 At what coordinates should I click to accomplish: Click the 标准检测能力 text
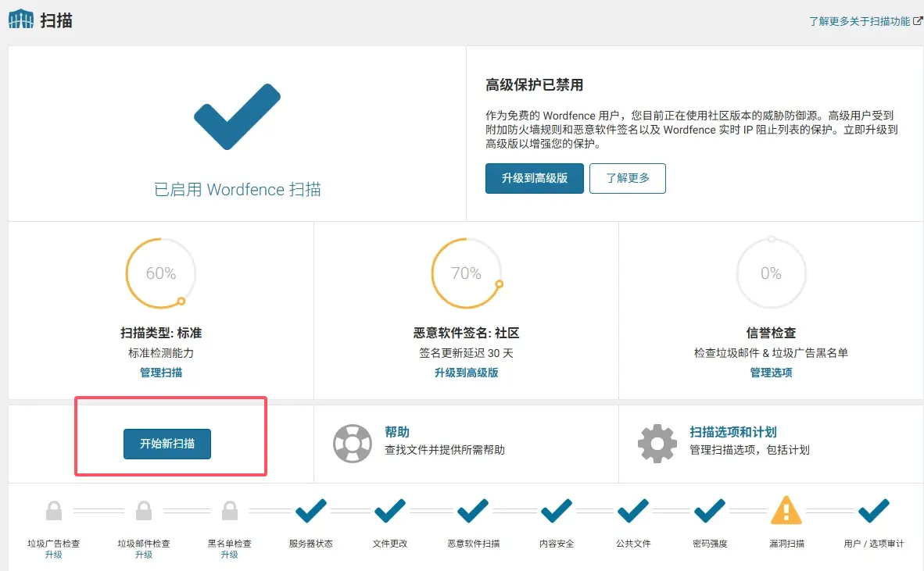pyautogui.click(x=161, y=353)
